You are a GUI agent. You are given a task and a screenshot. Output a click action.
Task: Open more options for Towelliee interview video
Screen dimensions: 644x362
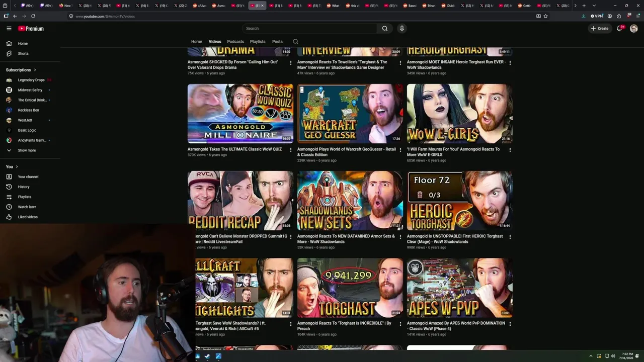(x=400, y=63)
